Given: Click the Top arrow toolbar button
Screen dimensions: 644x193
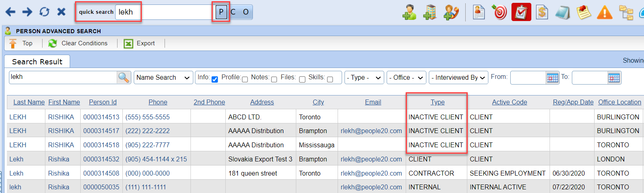Looking at the screenshot, I should coord(21,43).
